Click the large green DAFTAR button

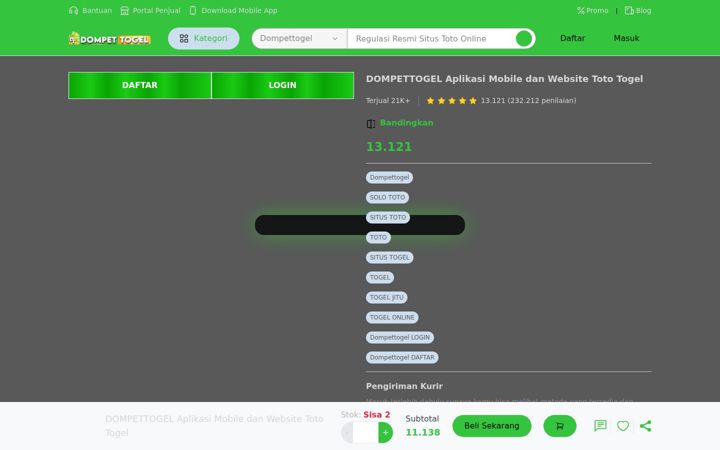[x=140, y=85]
